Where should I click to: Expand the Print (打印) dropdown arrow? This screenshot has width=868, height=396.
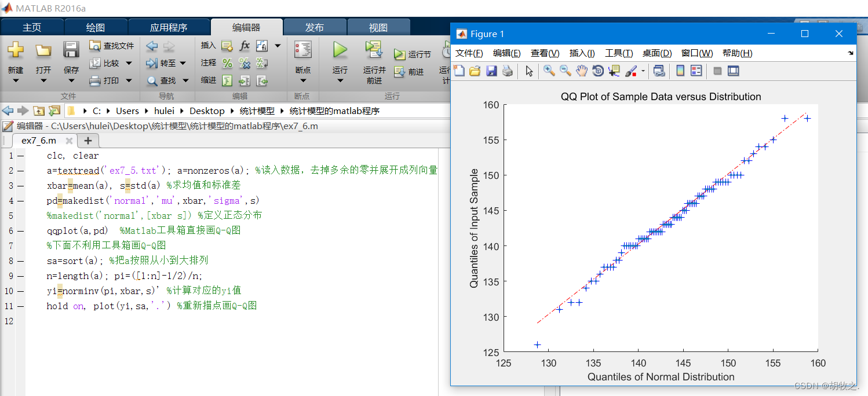point(129,81)
